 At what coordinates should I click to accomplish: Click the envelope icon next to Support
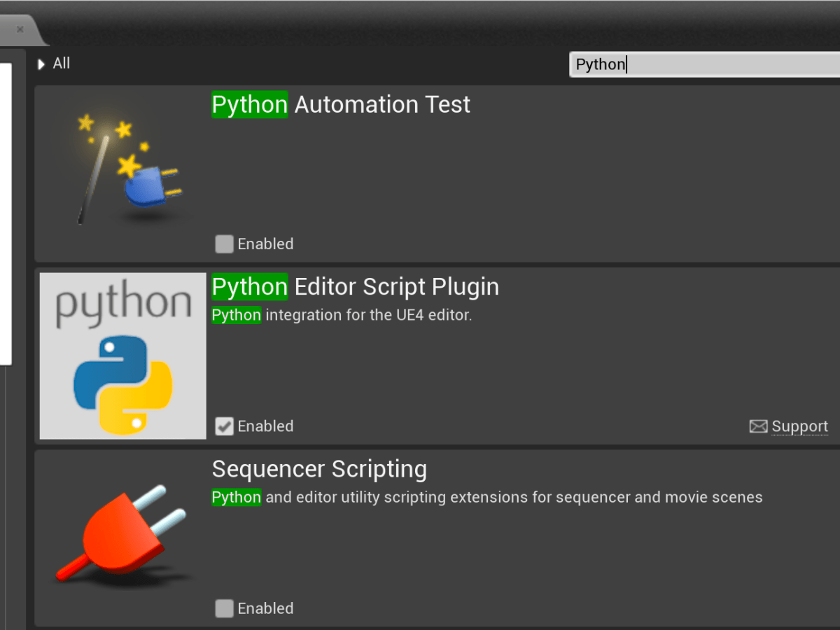click(758, 426)
